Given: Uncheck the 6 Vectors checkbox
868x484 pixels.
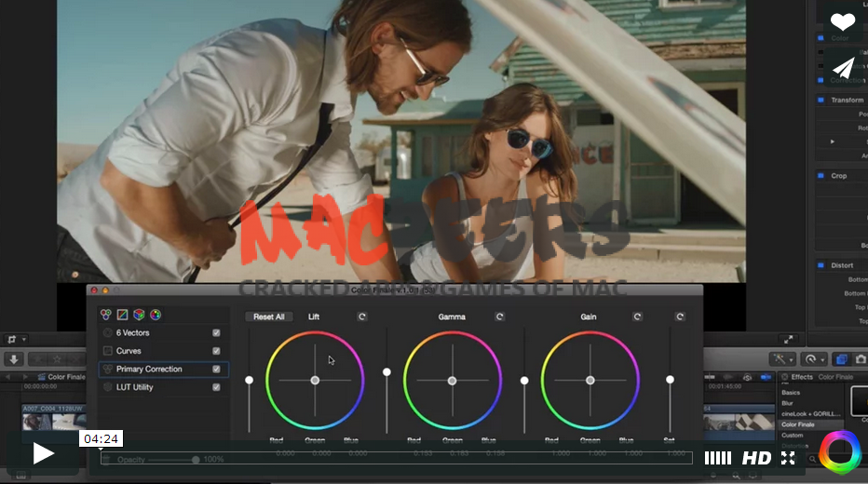Looking at the screenshot, I should [216, 333].
